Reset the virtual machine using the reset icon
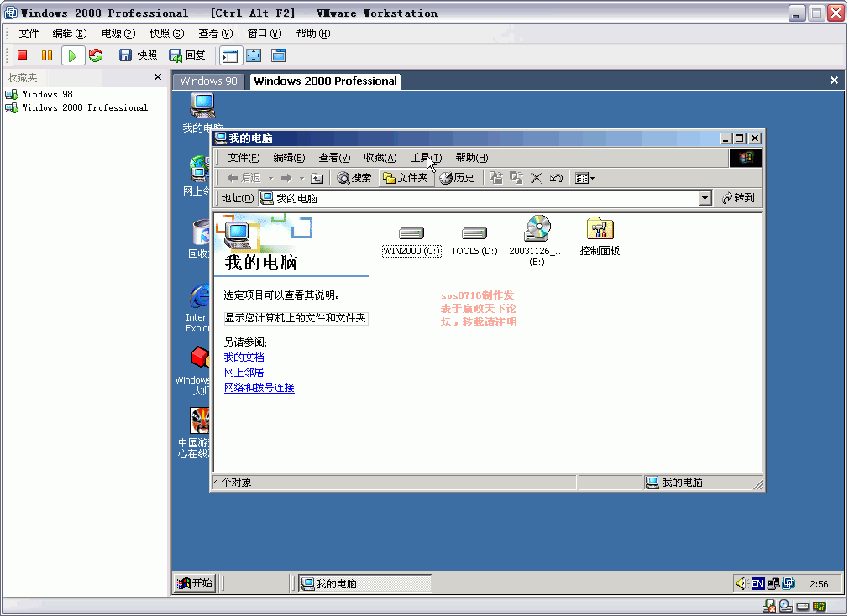This screenshot has width=849, height=616. click(96, 55)
